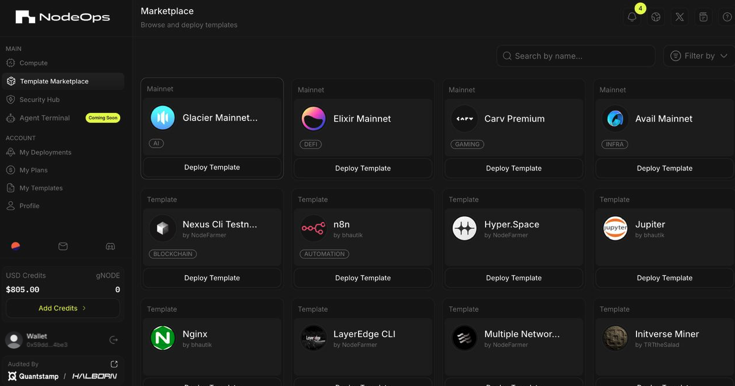Open Agent Terminal in the sidebar
The image size is (735, 386).
(x=63, y=118)
